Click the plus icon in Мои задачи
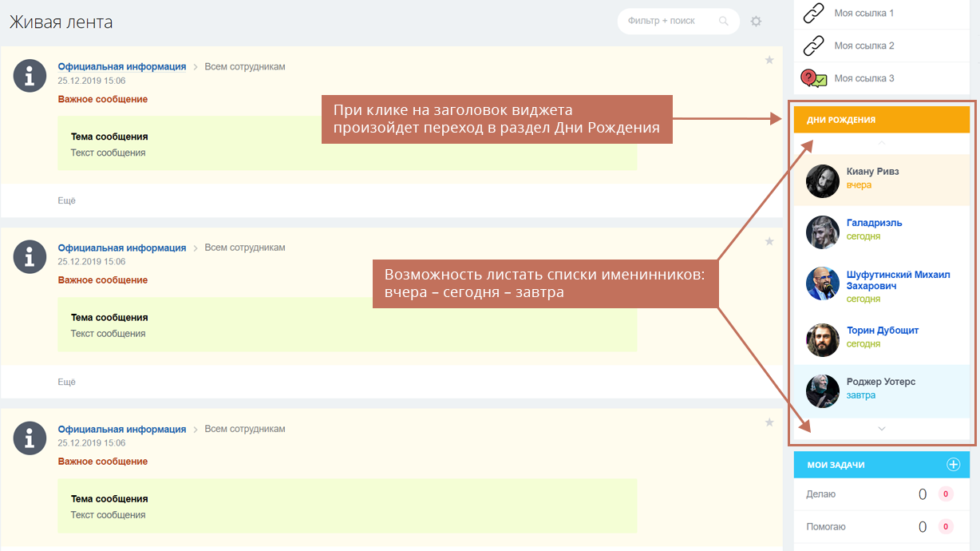Screen dimensions: 980x551 click(x=953, y=465)
